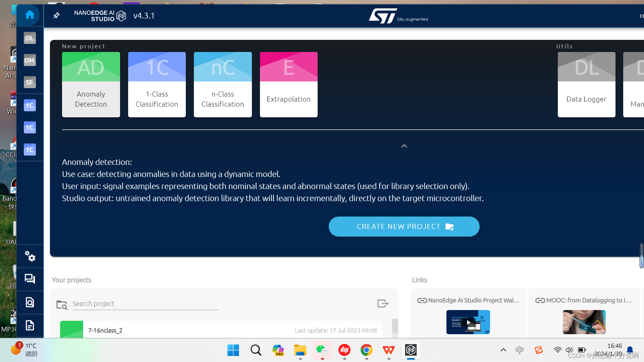Collapse the project description with the chevron
644x362 pixels.
(x=404, y=146)
